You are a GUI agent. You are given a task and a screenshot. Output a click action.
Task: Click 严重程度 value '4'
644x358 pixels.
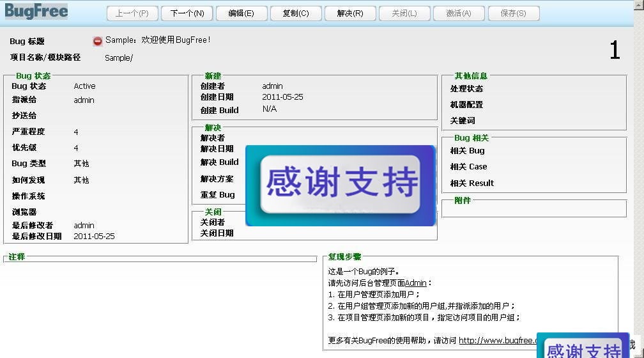(x=76, y=132)
